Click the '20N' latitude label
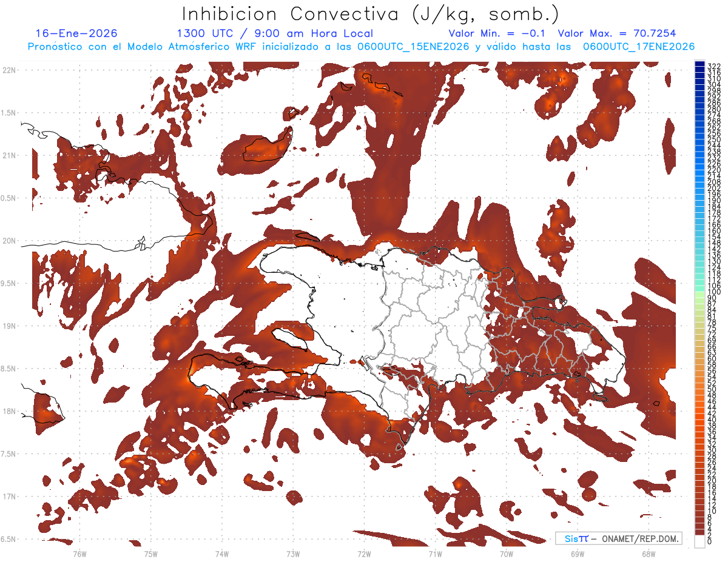Viewport: 728px width, 562px height. (x=8, y=241)
